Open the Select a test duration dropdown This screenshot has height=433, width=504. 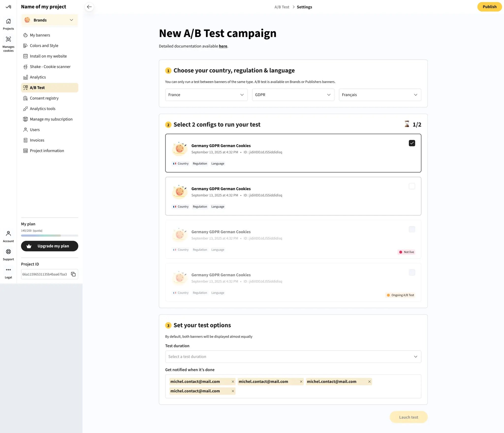point(293,357)
